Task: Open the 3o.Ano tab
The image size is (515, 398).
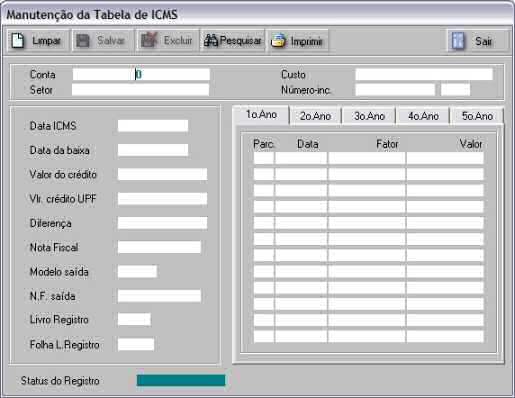Action: point(369,116)
